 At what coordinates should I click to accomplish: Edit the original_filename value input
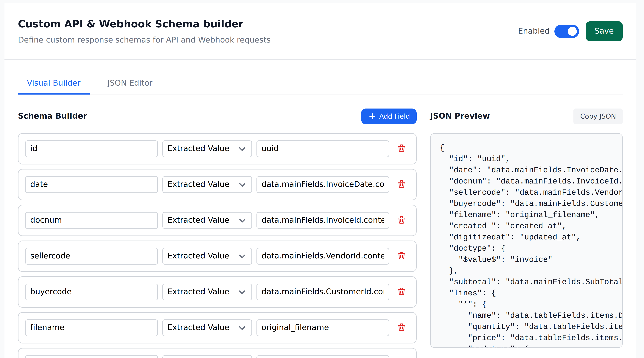point(323,328)
